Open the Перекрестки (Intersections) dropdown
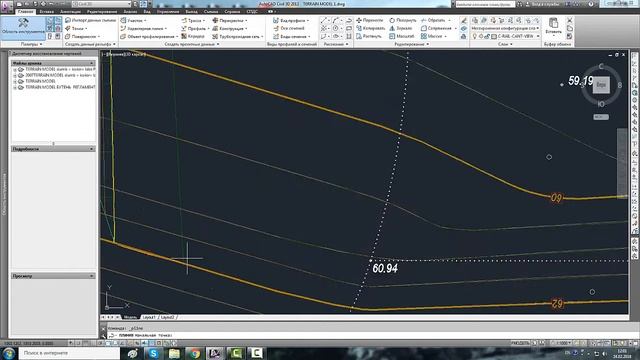Image resolution: width=640 pixels, height=360 pixels. (230, 20)
